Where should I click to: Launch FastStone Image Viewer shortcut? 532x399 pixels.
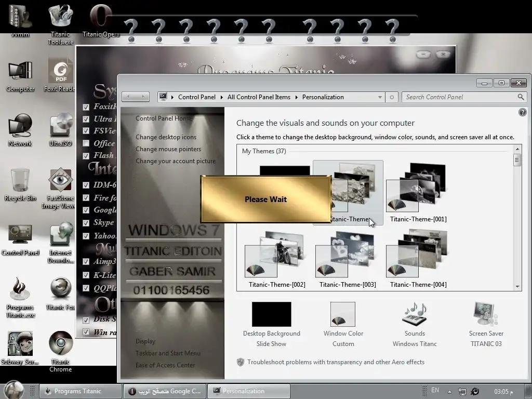[x=60, y=189]
